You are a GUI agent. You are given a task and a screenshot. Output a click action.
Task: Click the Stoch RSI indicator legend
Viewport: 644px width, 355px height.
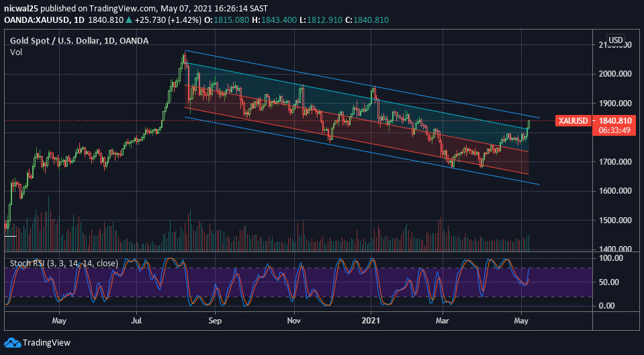point(64,264)
